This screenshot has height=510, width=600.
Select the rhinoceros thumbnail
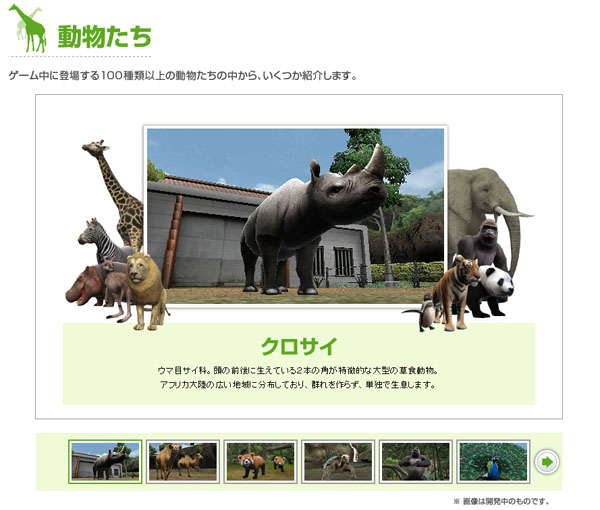(105, 461)
